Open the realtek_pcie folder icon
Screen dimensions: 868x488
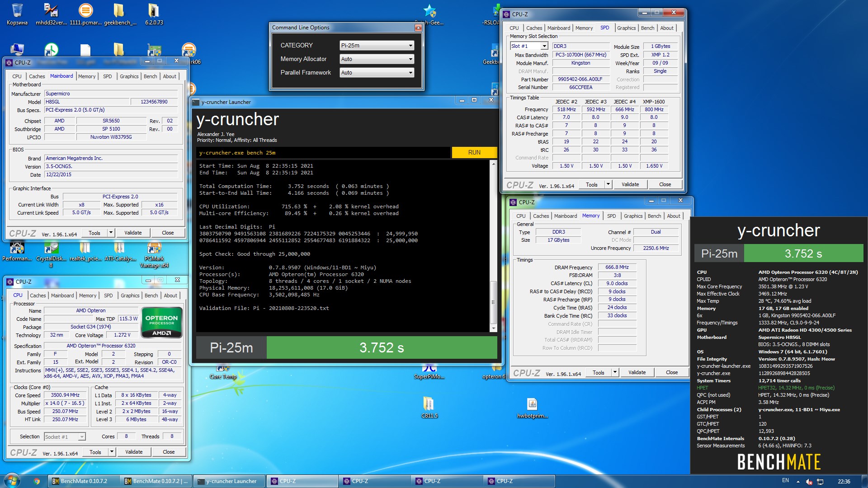[85, 252]
